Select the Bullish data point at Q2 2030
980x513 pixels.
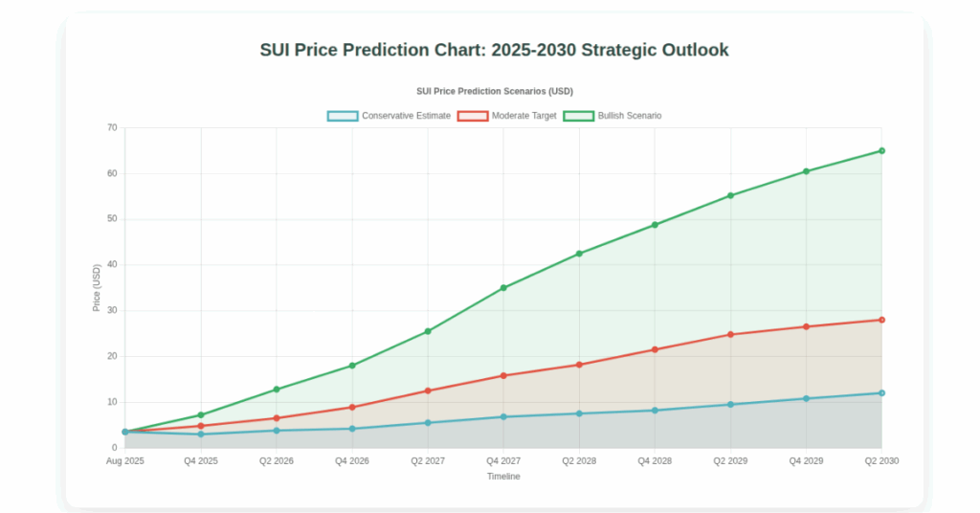[x=881, y=150]
